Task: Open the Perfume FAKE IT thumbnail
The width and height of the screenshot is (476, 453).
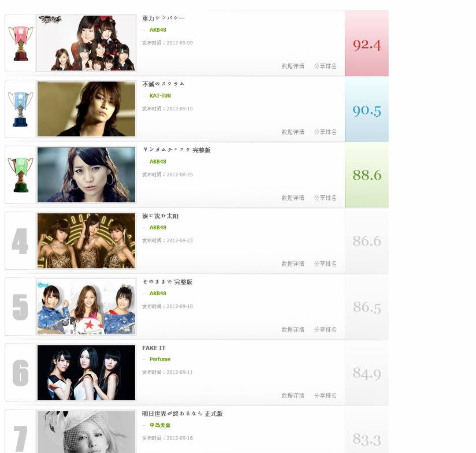Action: (86, 373)
